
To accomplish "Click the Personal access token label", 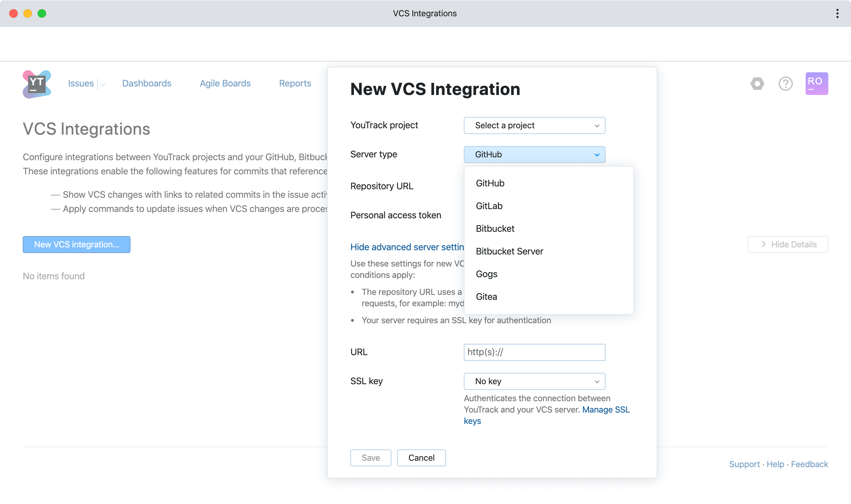I will click(396, 215).
